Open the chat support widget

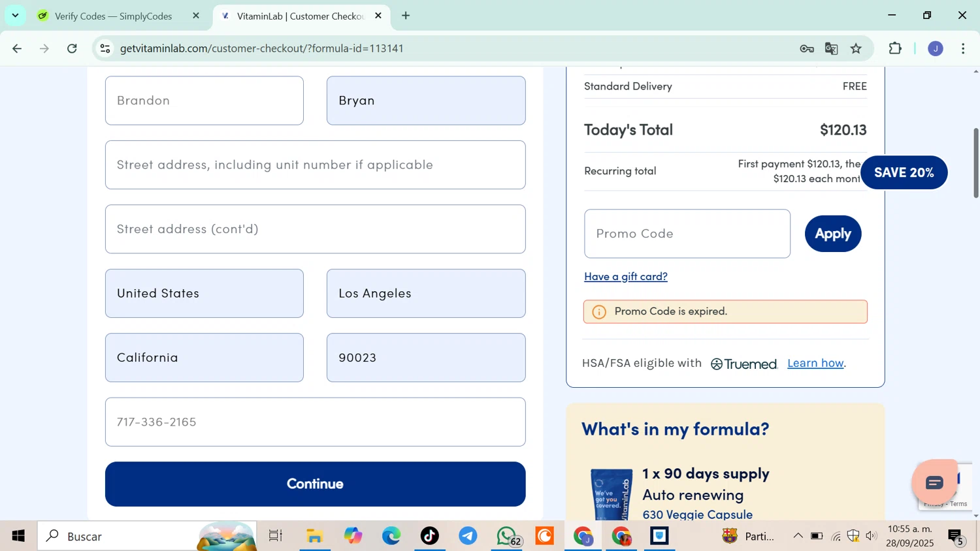tap(934, 482)
